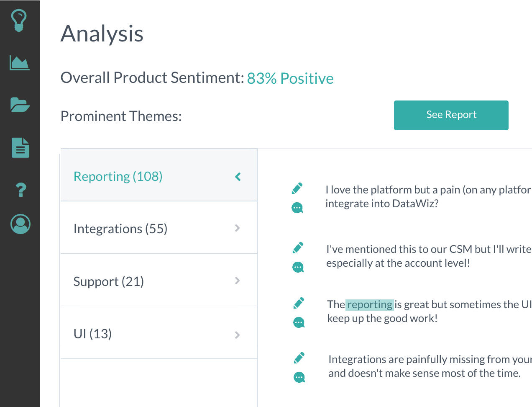This screenshot has width=532, height=407.
Task: Expand the Support theme chevron
Action: pos(237,281)
